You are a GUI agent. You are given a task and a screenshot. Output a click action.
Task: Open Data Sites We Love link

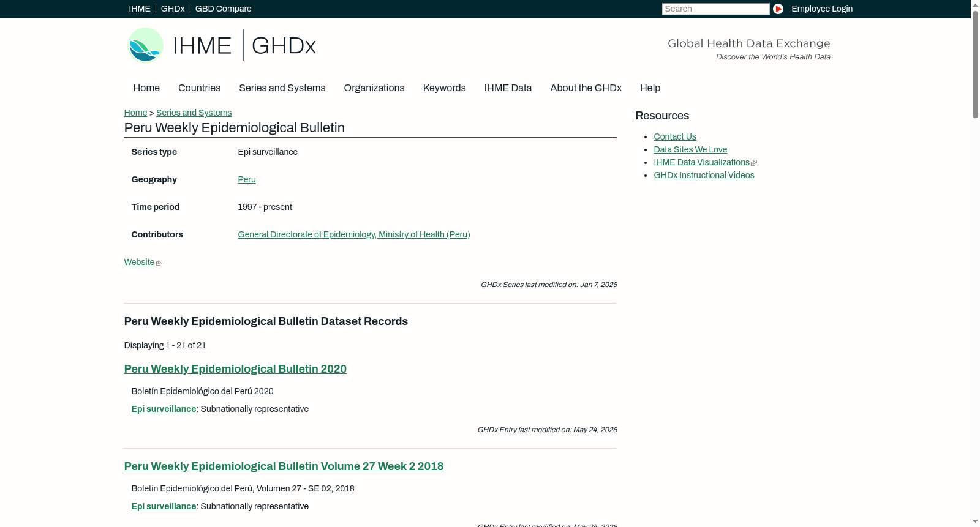point(690,149)
